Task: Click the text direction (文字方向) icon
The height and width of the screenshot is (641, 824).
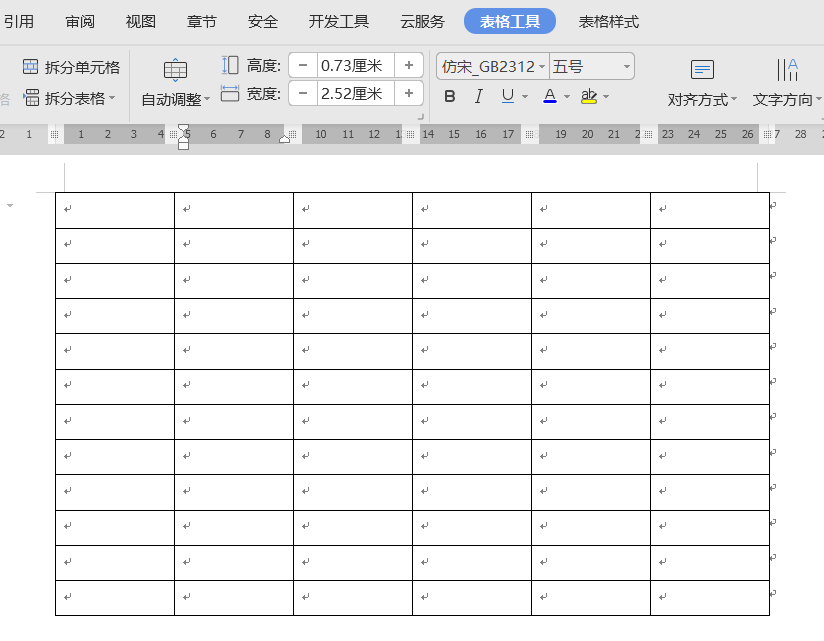Action: (787, 69)
